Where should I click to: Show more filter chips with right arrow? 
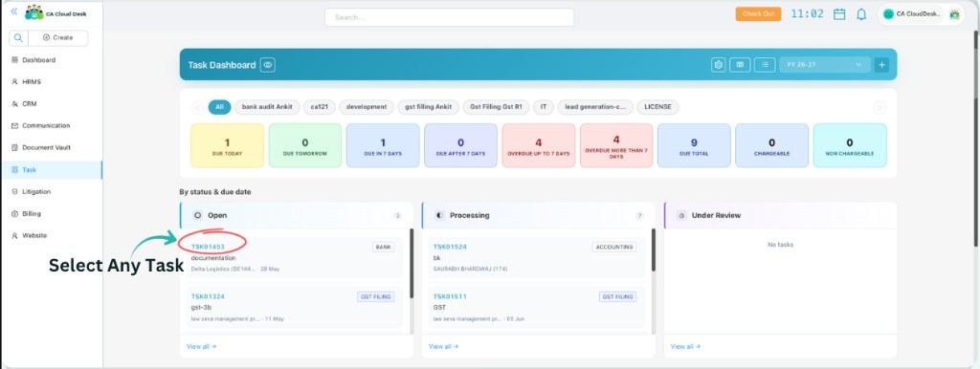click(x=880, y=107)
